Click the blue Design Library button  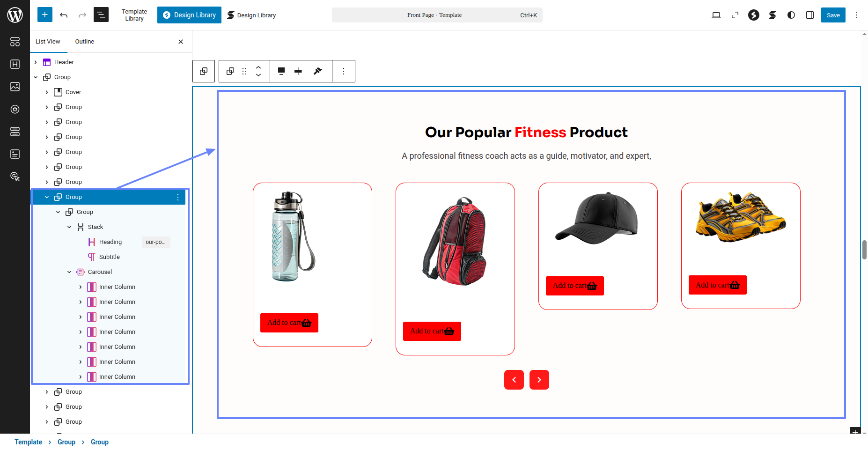[x=189, y=15]
